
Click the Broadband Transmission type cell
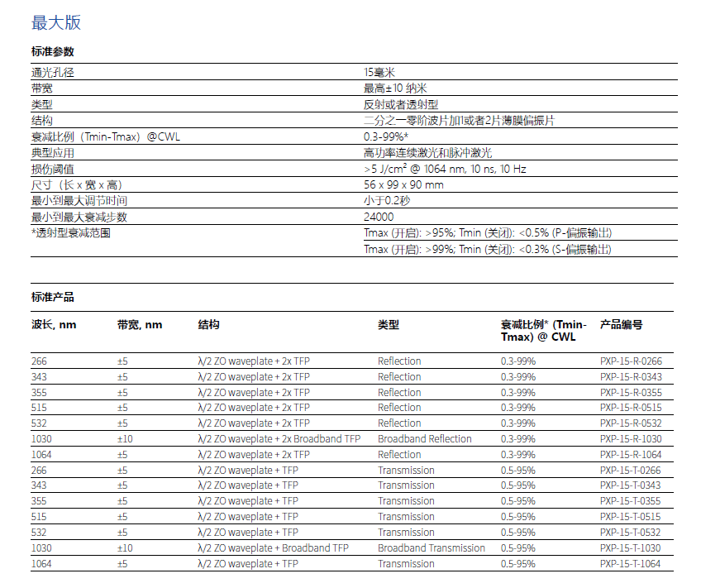tap(432, 548)
